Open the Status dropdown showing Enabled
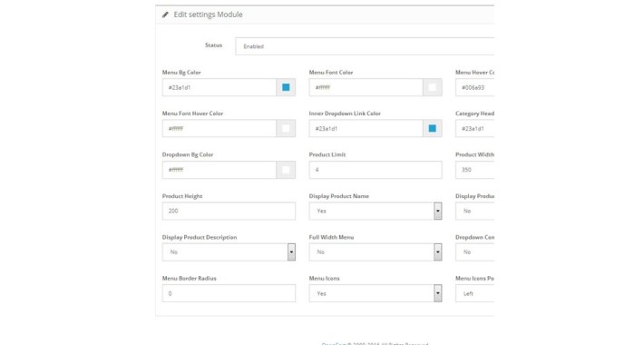Viewport: 644px width, 345px height. 365,46
